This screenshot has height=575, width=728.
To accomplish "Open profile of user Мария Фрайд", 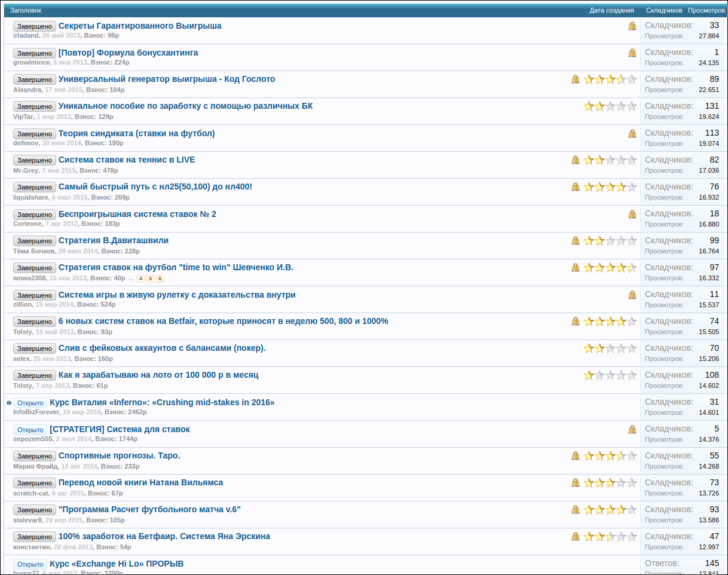I will (x=35, y=466).
